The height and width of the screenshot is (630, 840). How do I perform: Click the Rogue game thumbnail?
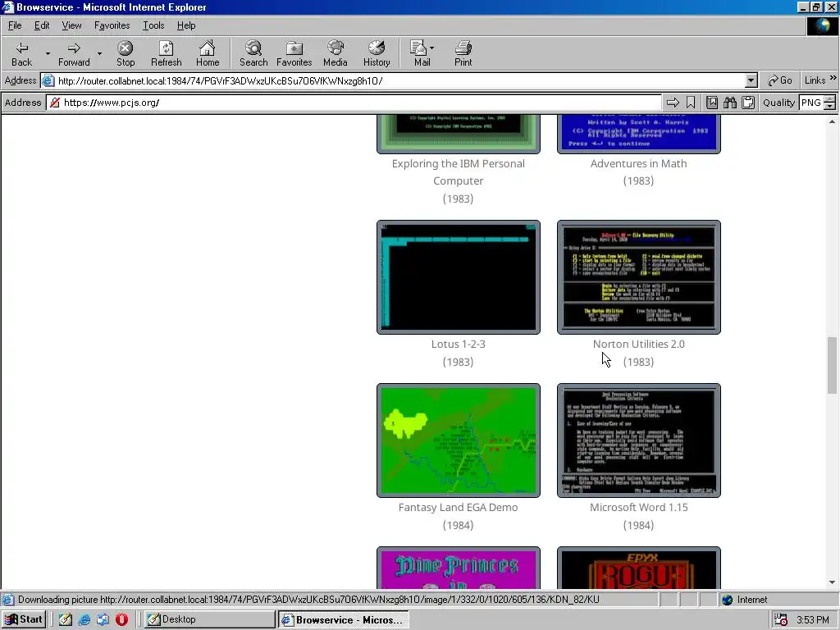[638, 568]
